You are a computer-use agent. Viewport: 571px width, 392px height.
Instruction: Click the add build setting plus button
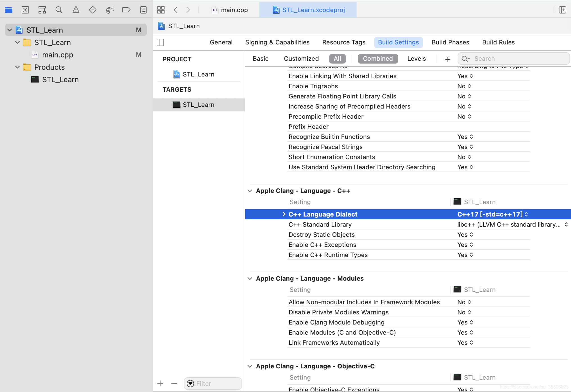[x=448, y=59]
